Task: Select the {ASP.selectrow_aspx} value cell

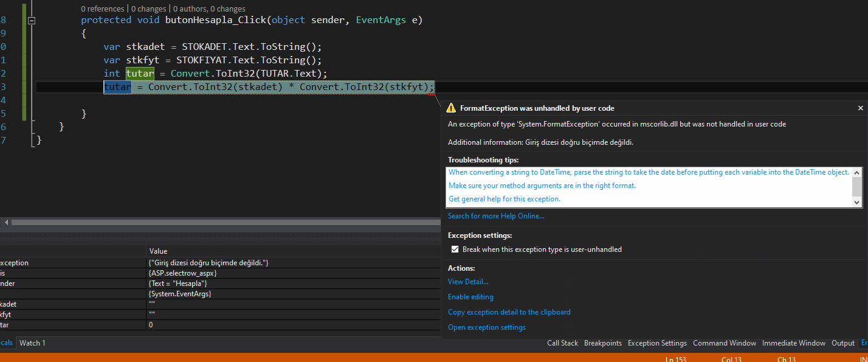Action: pos(293,273)
